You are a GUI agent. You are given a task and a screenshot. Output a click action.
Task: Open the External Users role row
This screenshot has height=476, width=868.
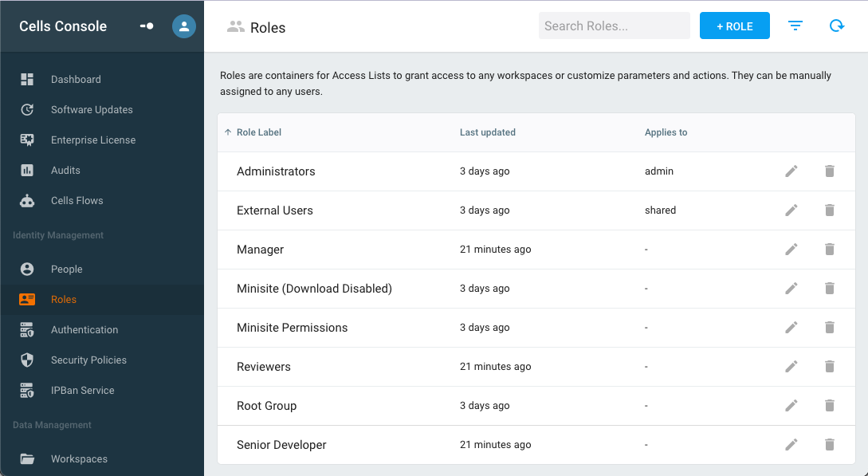536,210
